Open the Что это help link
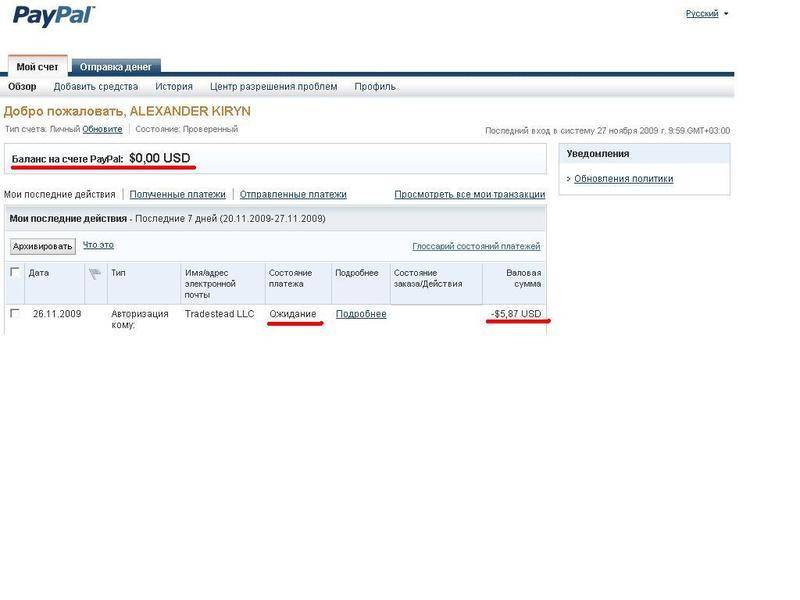 (x=98, y=245)
